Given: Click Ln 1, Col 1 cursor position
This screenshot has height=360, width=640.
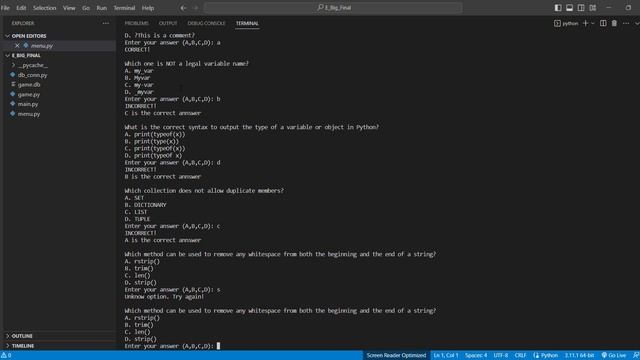Looking at the screenshot, I should tap(446, 356).
